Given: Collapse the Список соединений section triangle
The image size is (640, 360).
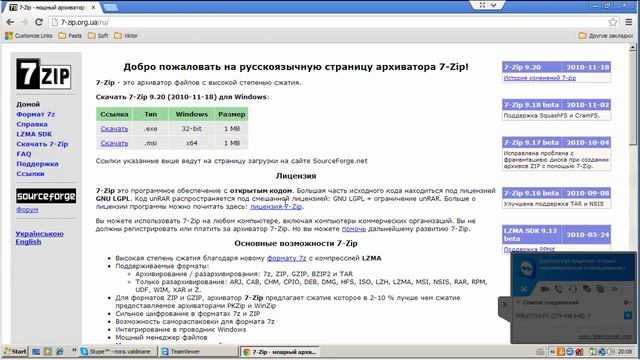Looking at the screenshot, I should coord(518,302).
